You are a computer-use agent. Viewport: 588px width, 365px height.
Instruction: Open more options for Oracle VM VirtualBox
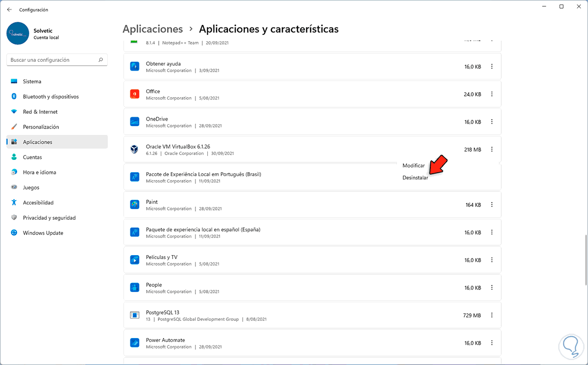[x=492, y=150]
